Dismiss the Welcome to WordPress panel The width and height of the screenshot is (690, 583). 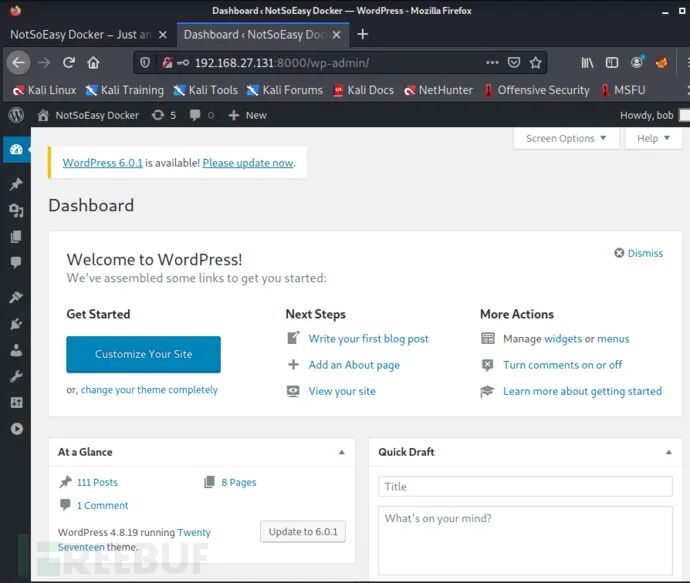pyautogui.click(x=639, y=253)
